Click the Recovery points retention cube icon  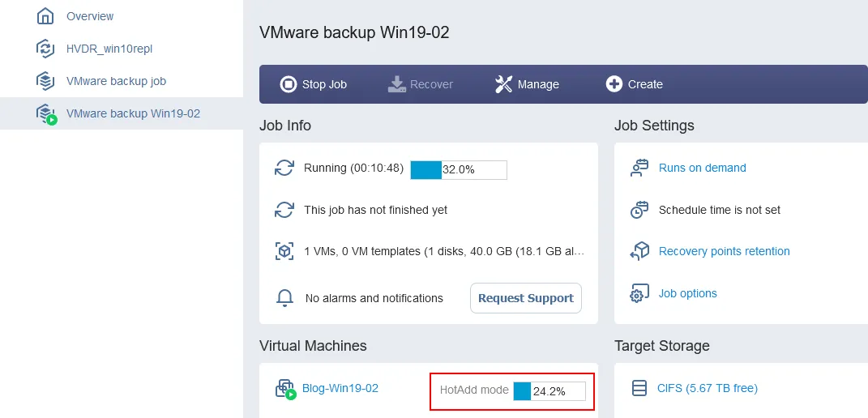coord(639,252)
